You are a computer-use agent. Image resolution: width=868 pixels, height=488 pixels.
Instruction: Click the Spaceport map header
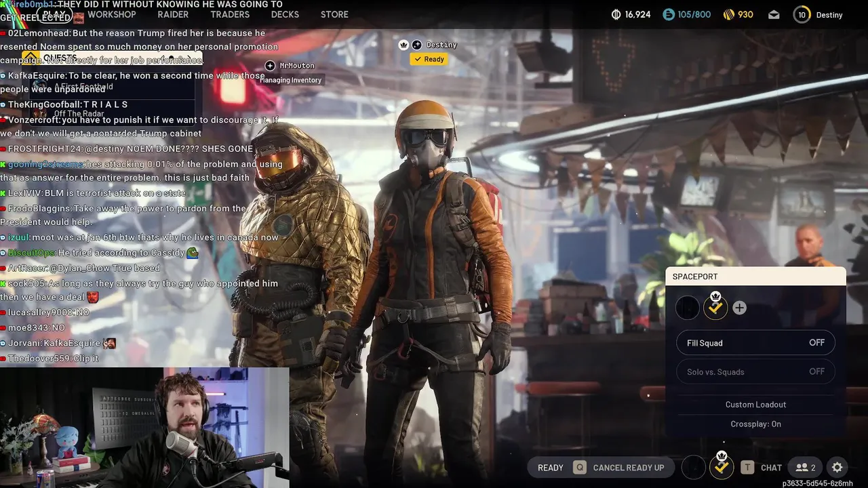(755, 277)
